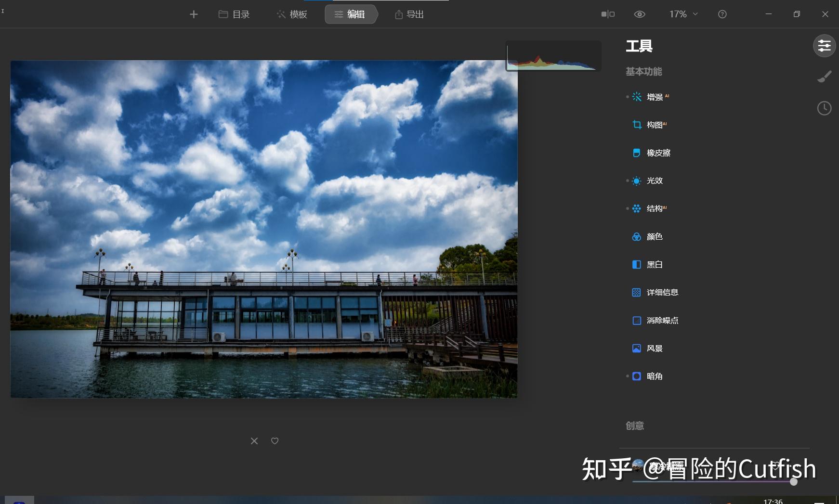
Task: Open the 消除噪点 denoise tool
Action: [x=663, y=320]
